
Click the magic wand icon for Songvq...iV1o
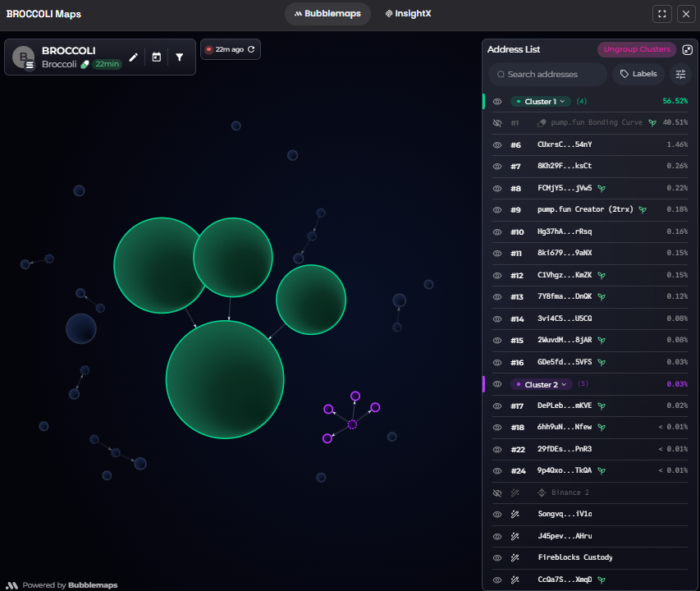[515, 514]
